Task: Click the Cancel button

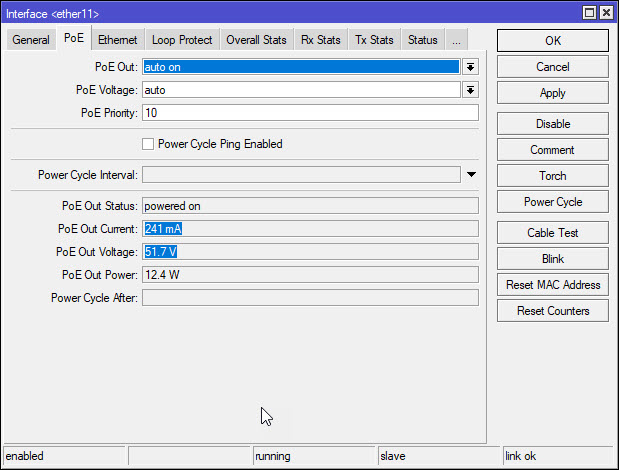Action: point(553,67)
